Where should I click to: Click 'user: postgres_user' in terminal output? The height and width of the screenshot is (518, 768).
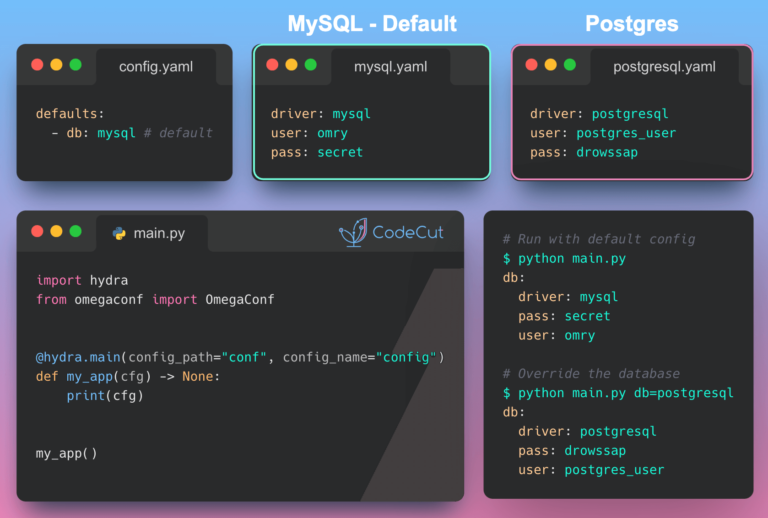591,470
